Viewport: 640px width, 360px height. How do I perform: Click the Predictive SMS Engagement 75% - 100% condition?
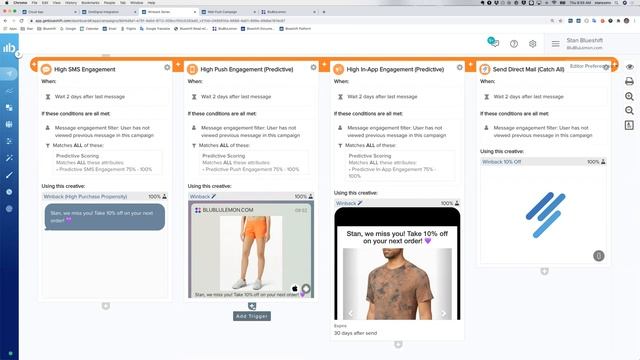point(104,169)
